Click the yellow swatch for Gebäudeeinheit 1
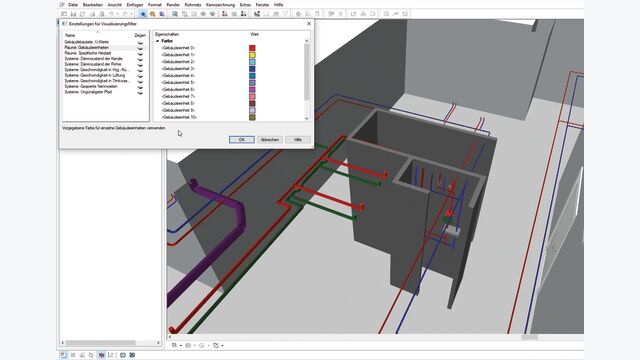 (252, 55)
